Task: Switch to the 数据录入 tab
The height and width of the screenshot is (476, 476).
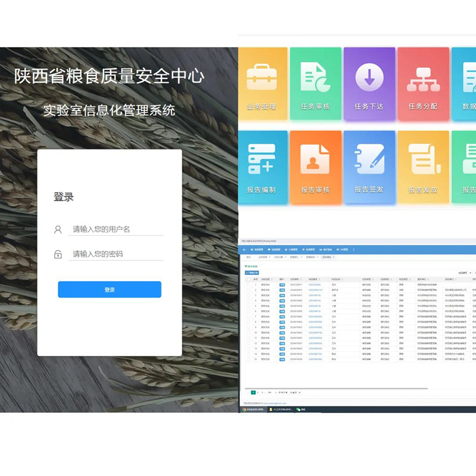Action: point(294,257)
